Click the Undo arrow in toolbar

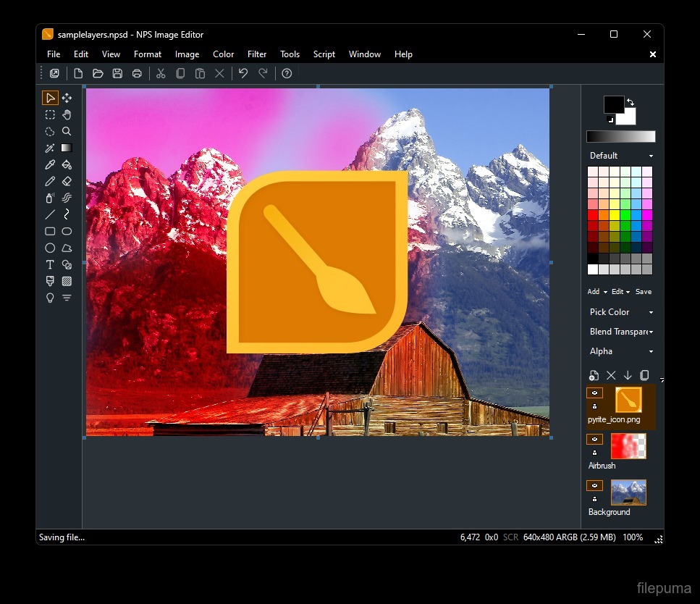point(243,73)
